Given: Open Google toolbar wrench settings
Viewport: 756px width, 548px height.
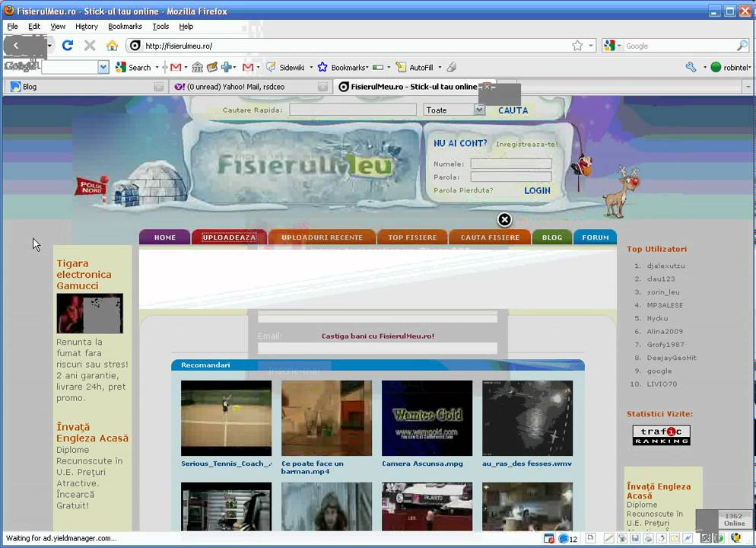Looking at the screenshot, I should pyautogui.click(x=691, y=68).
